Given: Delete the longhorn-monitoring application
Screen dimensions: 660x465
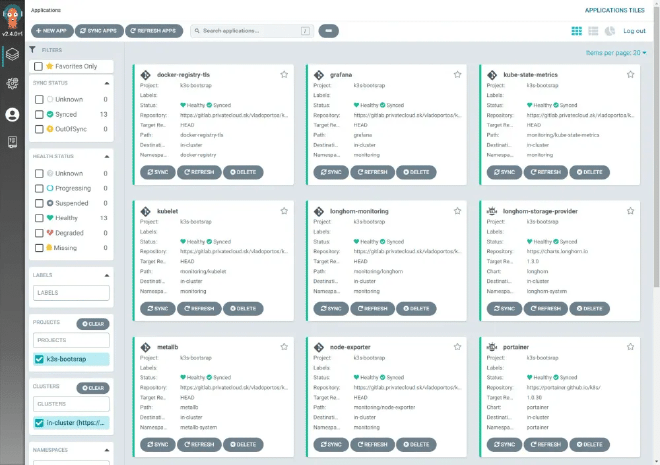Looking at the screenshot, I should tap(416, 308).
